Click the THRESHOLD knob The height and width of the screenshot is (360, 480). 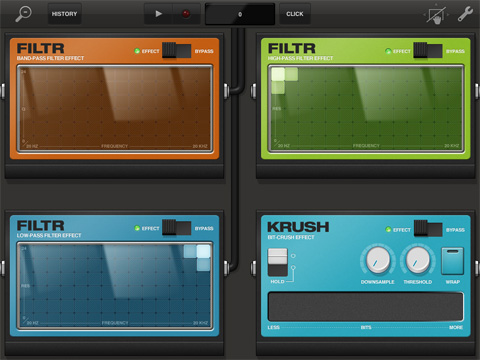coord(417,260)
